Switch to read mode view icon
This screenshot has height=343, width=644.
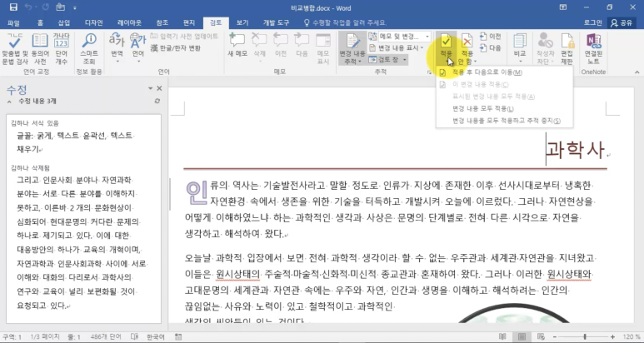tap(502, 337)
